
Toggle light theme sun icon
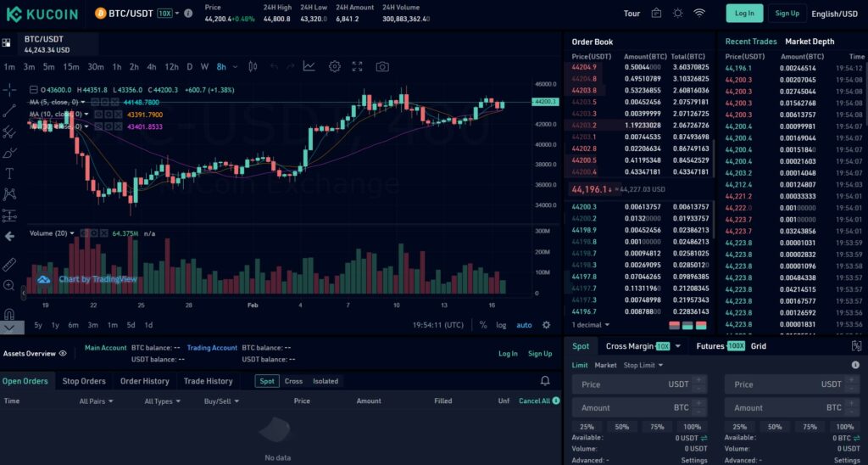(677, 14)
